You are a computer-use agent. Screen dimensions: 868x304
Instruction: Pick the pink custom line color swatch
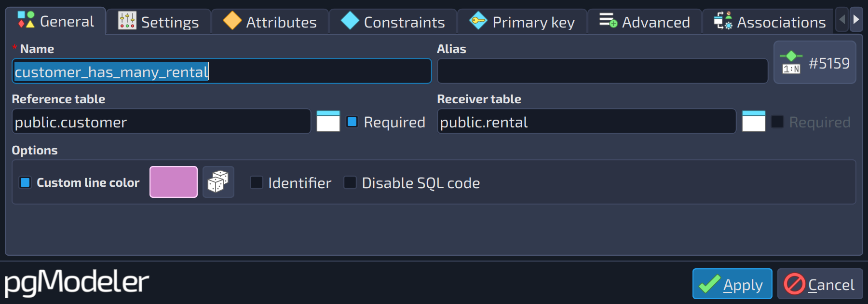(x=174, y=182)
